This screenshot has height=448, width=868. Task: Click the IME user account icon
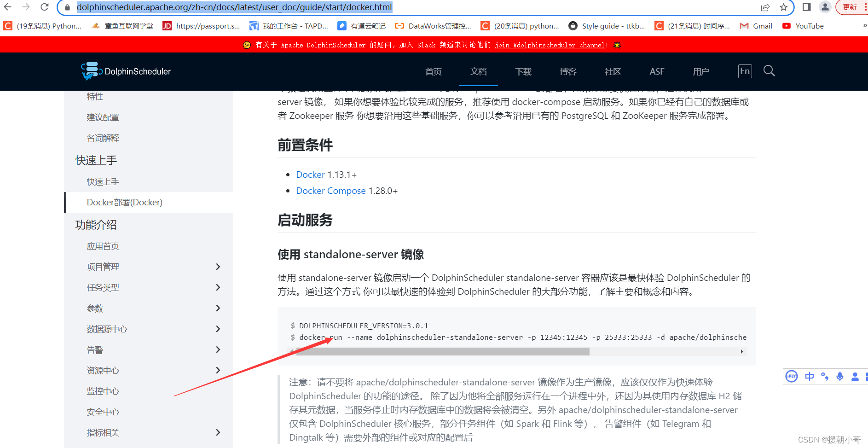(x=855, y=377)
